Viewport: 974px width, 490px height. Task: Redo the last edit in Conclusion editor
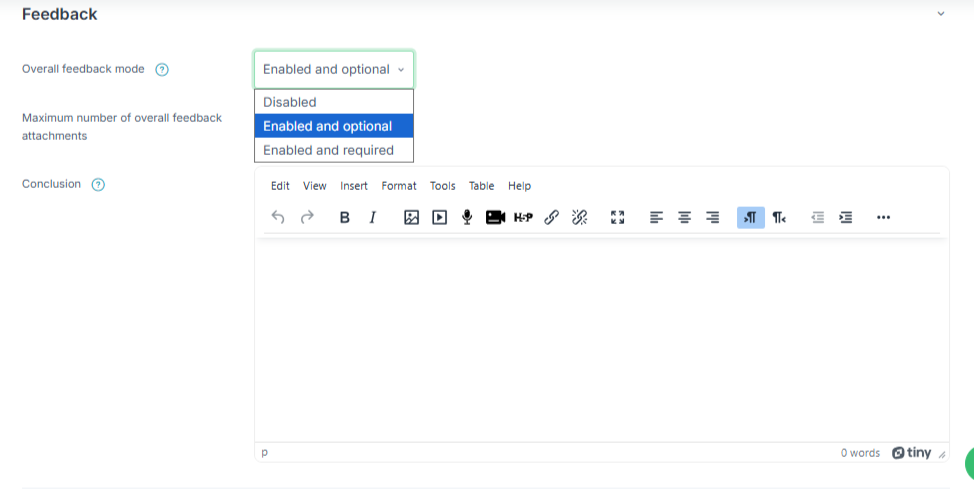pyautogui.click(x=307, y=217)
